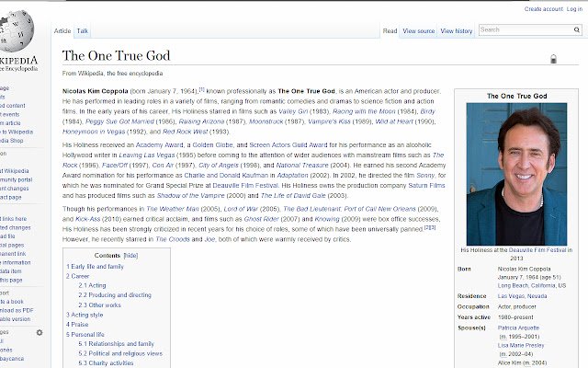Jump to 2 Career section
The width and height of the screenshot is (588, 368).
tap(77, 276)
